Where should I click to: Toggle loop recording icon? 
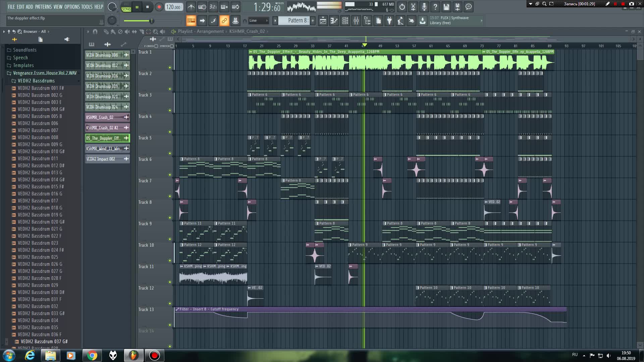(x=235, y=7)
